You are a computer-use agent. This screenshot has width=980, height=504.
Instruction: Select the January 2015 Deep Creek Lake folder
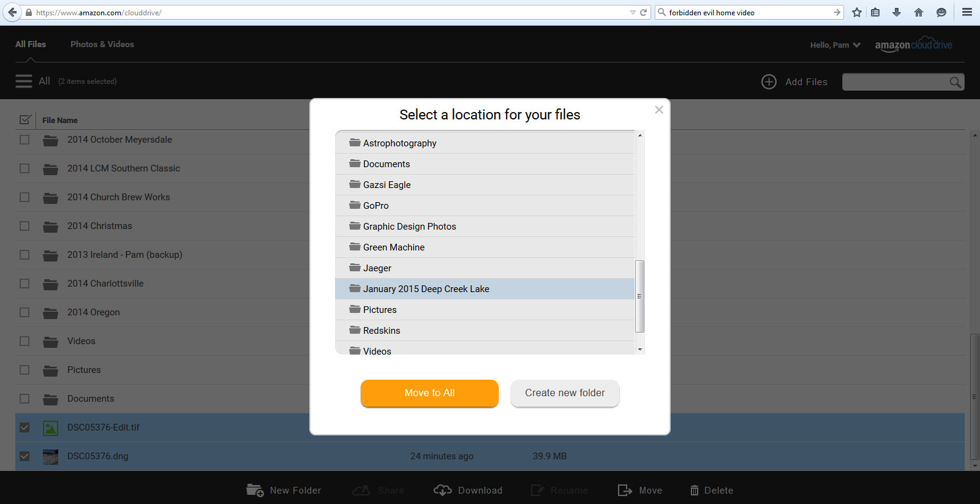pyautogui.click(x=426, y=289)
